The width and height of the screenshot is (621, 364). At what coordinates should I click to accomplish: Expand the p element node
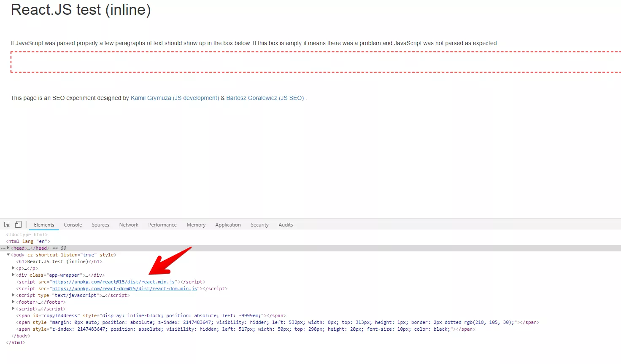pyautogui.click(x=13, y=268)
